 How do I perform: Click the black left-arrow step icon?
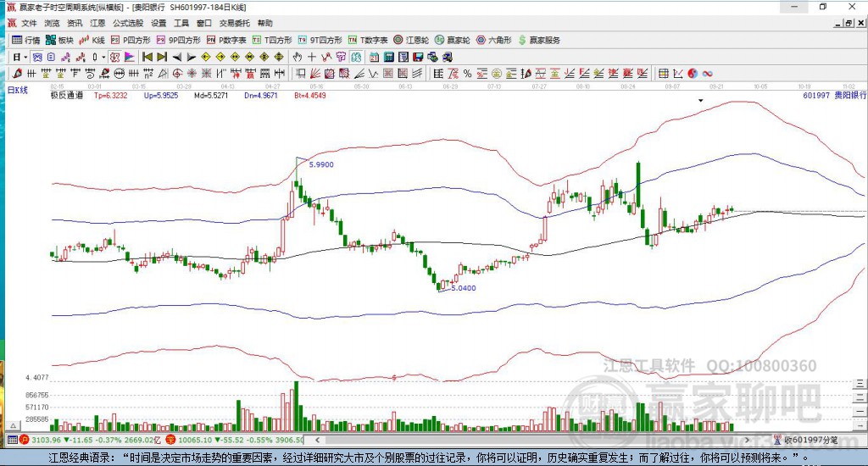tap(176, 57)
